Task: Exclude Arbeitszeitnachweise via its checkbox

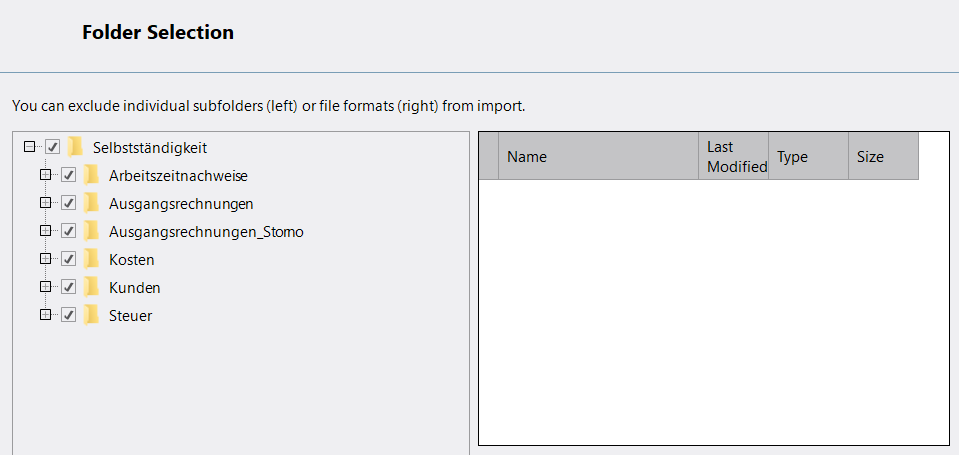Action: 69,175
